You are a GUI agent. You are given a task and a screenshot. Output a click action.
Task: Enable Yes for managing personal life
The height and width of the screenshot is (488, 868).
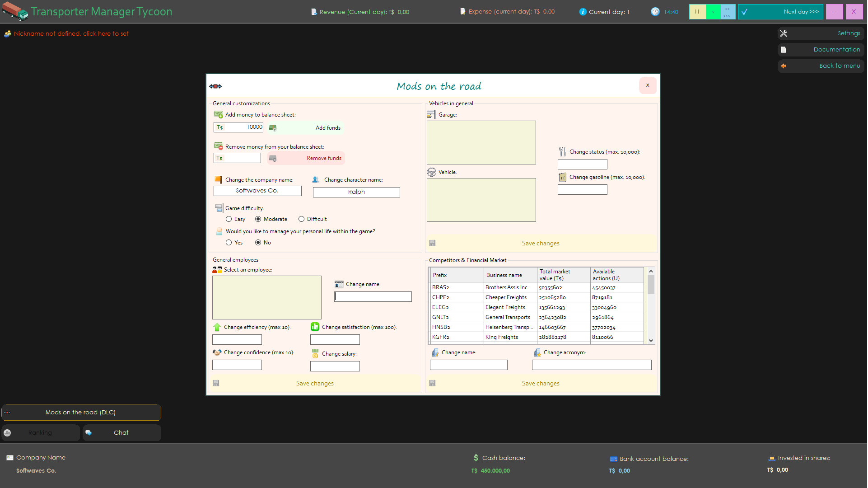(x=229, y=242)
